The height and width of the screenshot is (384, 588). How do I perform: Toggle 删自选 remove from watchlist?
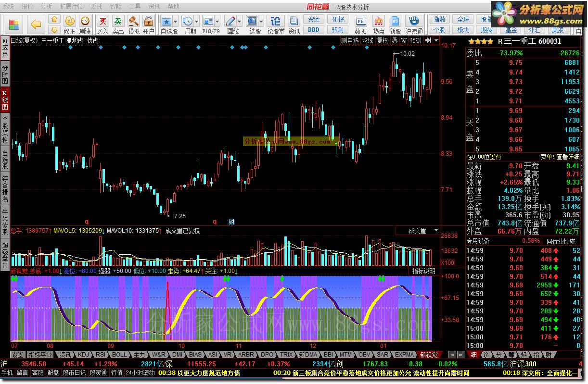point(350,40)
